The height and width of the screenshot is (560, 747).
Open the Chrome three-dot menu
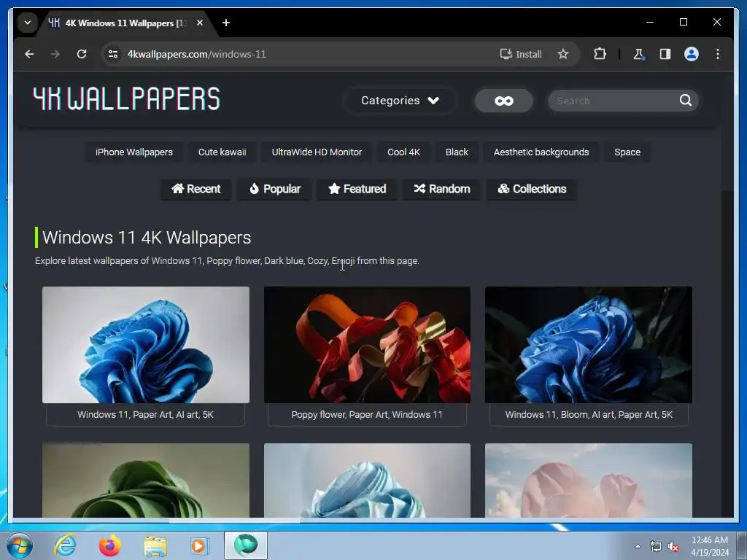[x=718, y=54]
